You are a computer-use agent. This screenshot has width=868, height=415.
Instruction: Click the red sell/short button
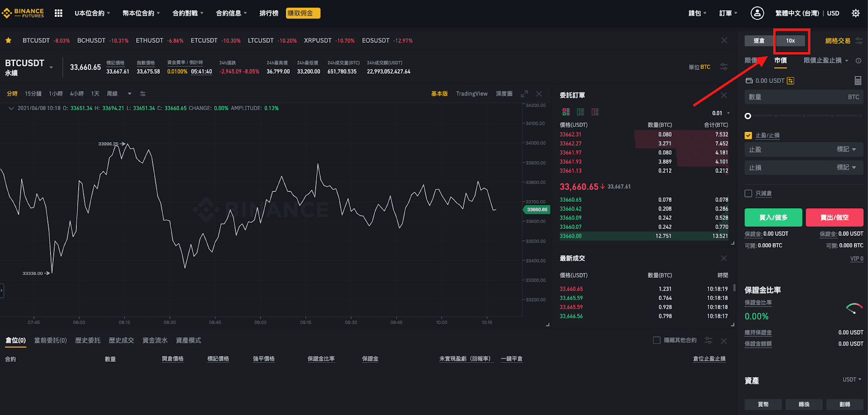click(x=834, y=218)
